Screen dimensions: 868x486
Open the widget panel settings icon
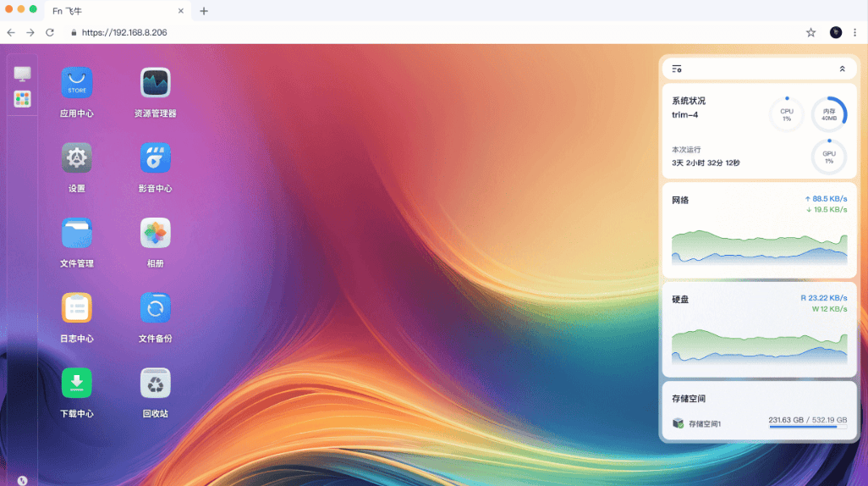677,69
